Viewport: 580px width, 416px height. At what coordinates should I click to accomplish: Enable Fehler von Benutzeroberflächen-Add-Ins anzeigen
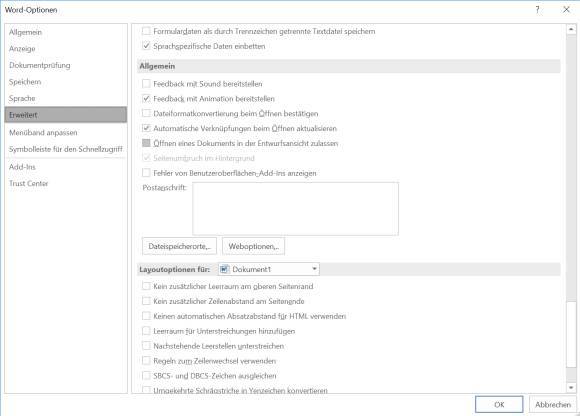(x=146, y=173)
